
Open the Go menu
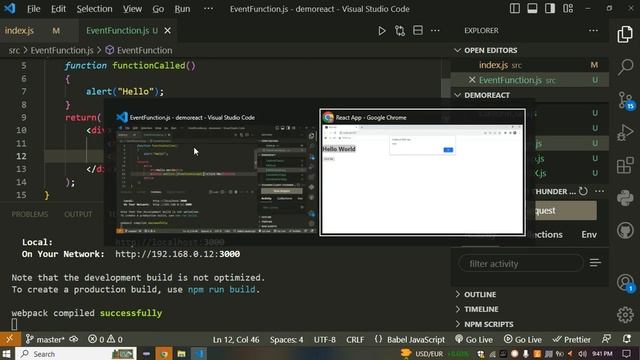pyautogui.click(x=158, y=9)
